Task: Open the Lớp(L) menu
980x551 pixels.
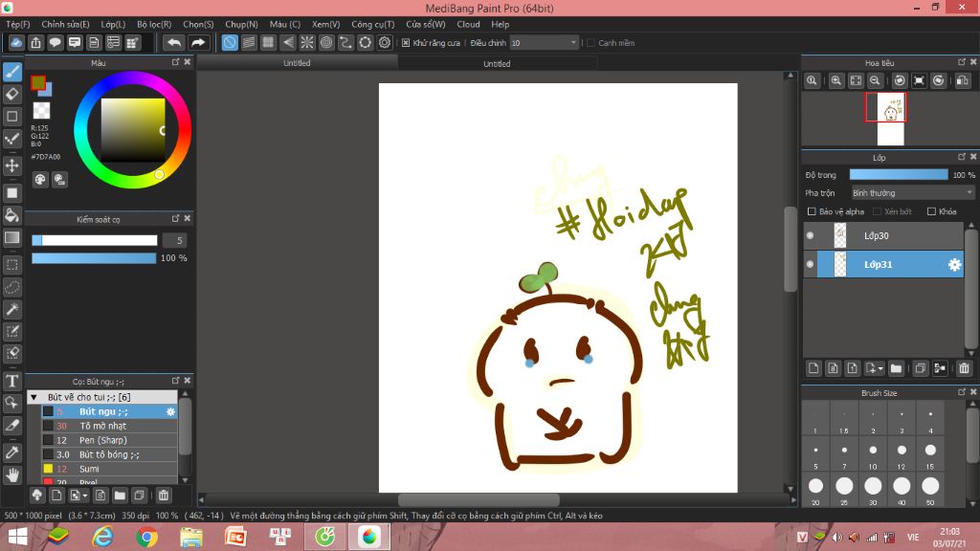Action: point(113,24)
